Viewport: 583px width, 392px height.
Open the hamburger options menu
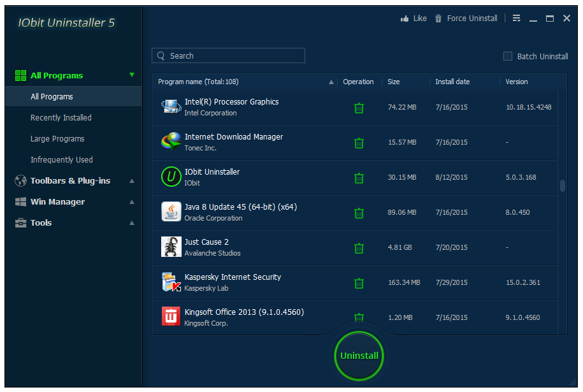(517, 18)
